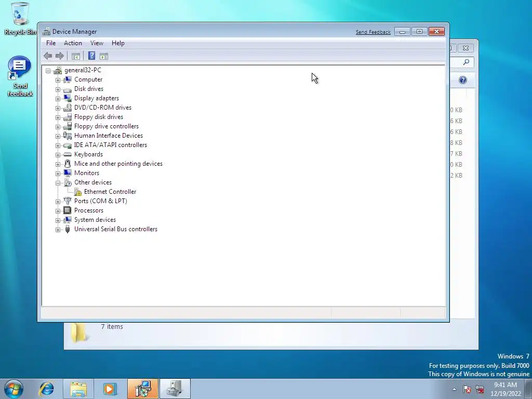Collapse the general32-PC root node
Screen dimensions: 532x399
[x=48, y=71]
